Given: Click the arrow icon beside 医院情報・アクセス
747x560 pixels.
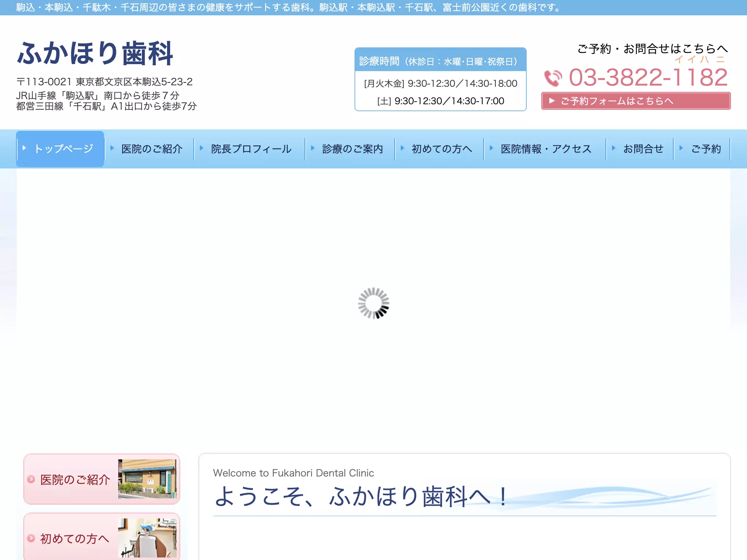Looking at the screenshot, I should [491, 148].
